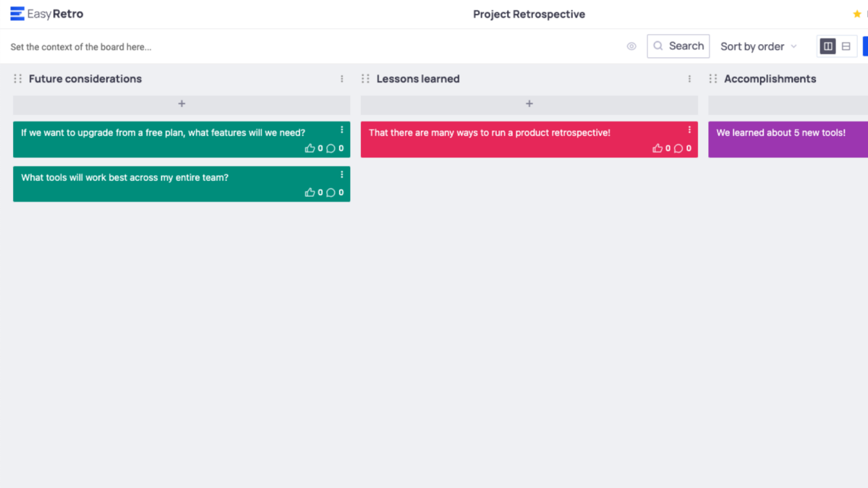Viewport: 868px width, 488px height.
Task: Click the 'Set the context of the board' field
Action: click(81, 46)
